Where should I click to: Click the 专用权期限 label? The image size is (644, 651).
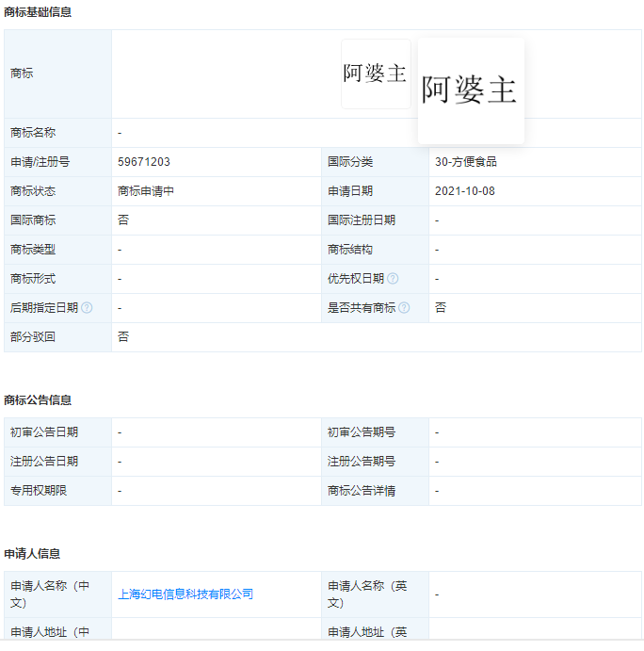[39, 490]
